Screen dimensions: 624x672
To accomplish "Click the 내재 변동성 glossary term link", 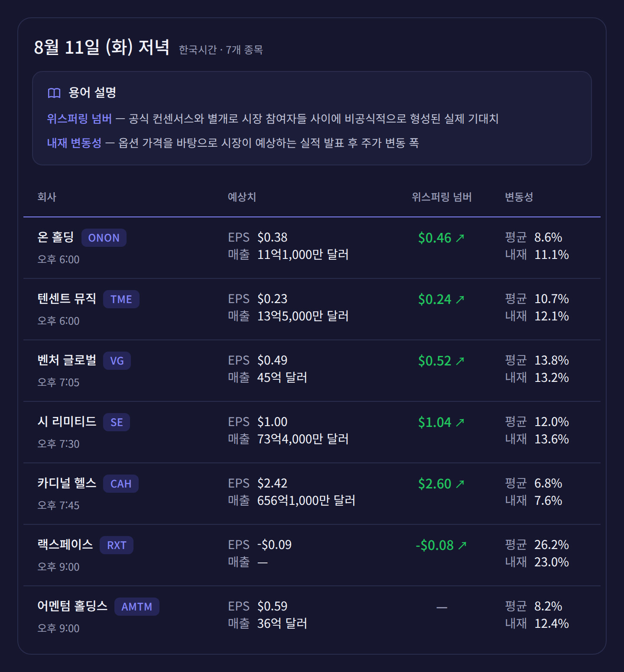I will click(74, 143).
